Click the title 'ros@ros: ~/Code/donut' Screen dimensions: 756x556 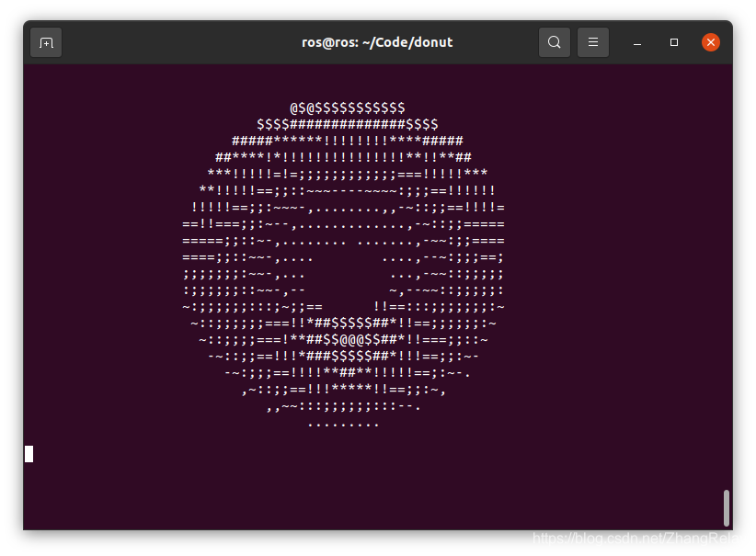point(377,42)
